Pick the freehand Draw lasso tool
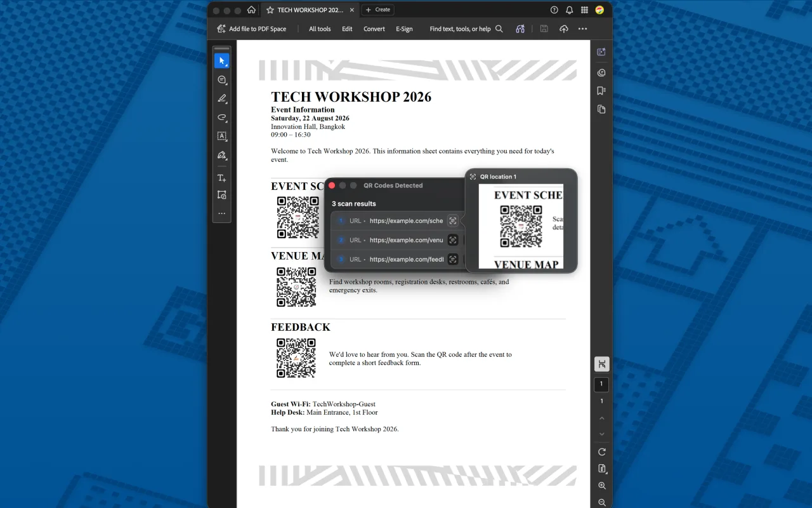The image size is (812, 508). [x=221, y=117]
